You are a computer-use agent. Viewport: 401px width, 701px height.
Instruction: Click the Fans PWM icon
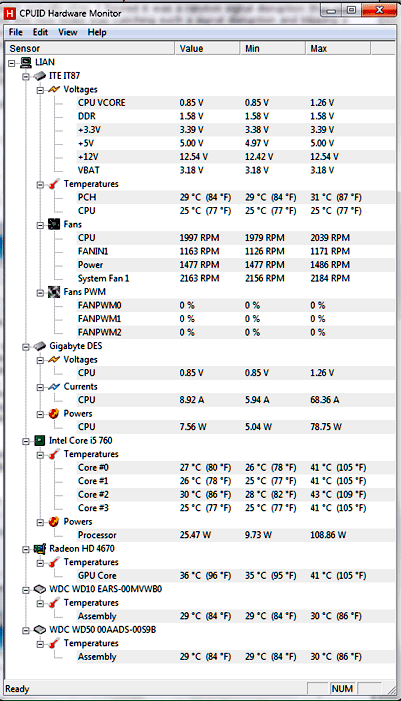click(x=54, y=292)
